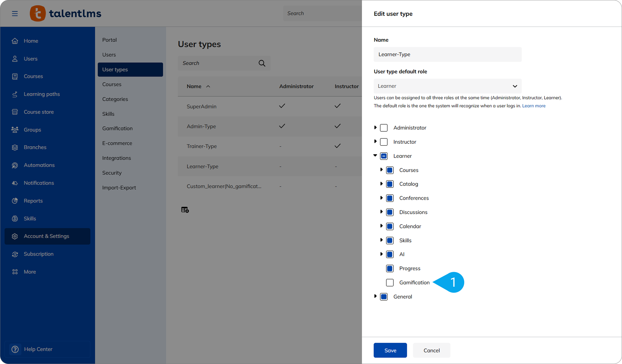Image resolution: width=622 pixels, height=364 pixels.
Task: Open the Learn more link
Action: [x=534, y=106]
